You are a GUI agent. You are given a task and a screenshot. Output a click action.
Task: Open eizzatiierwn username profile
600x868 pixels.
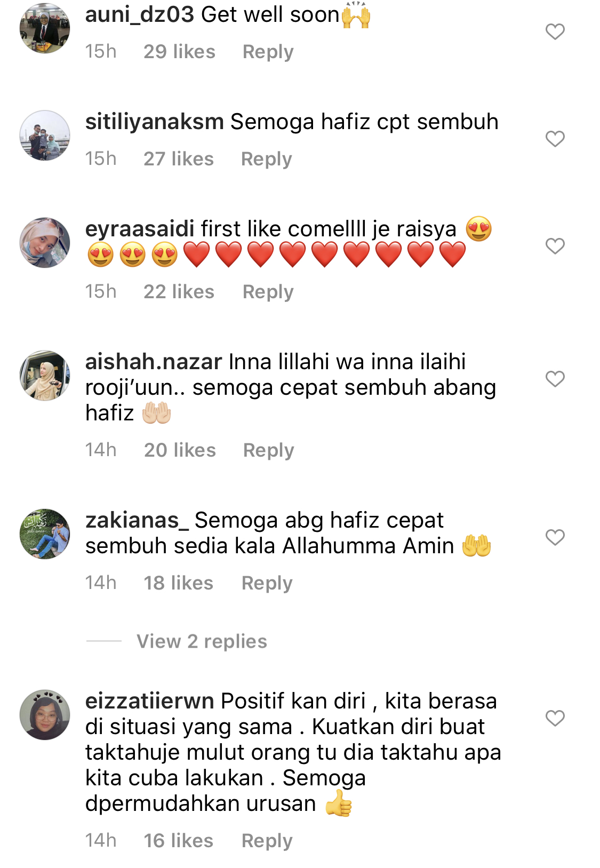(x=150, y=701)
